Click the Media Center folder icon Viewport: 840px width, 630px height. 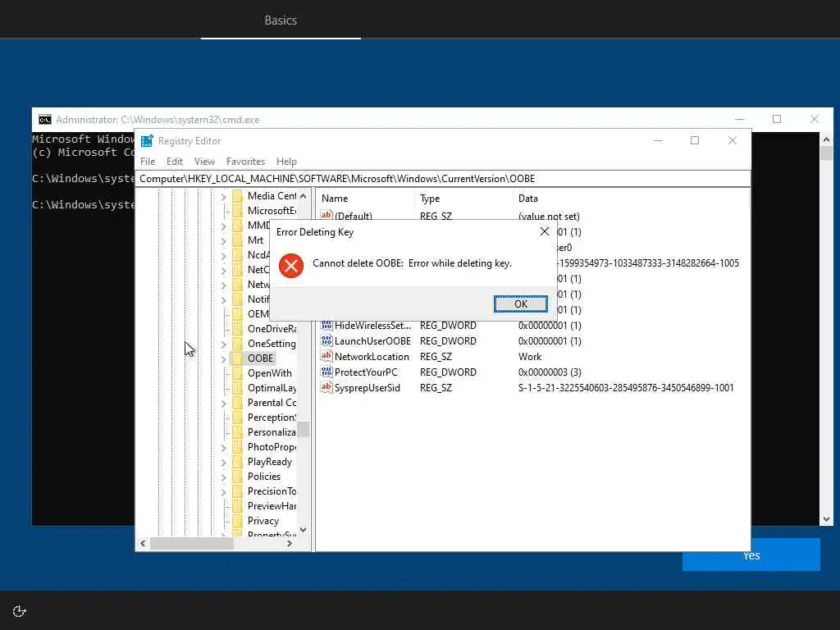pyautogui.click(x=237, y=196)
